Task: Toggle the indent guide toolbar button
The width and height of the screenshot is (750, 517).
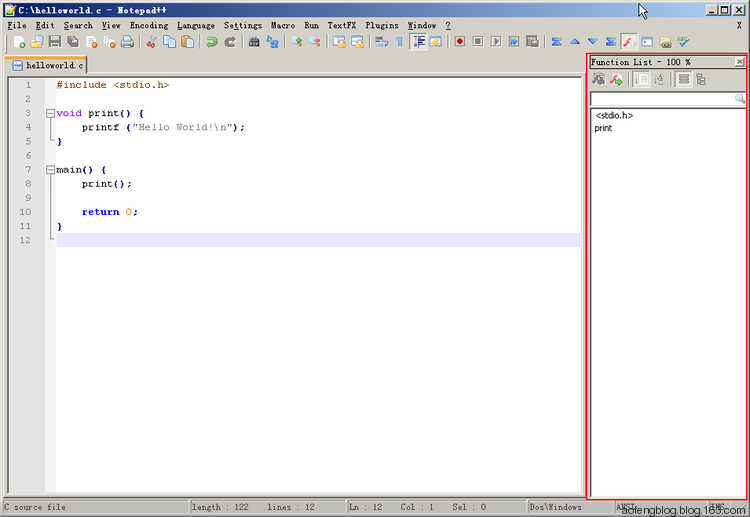Action: [x=418, y=42]
